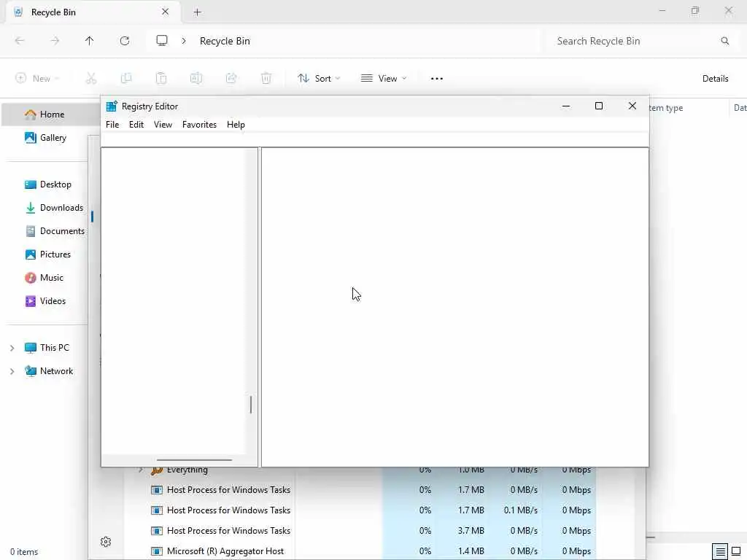
Task: Switch to large thumbnails view icon
Action: click(736, 552)
